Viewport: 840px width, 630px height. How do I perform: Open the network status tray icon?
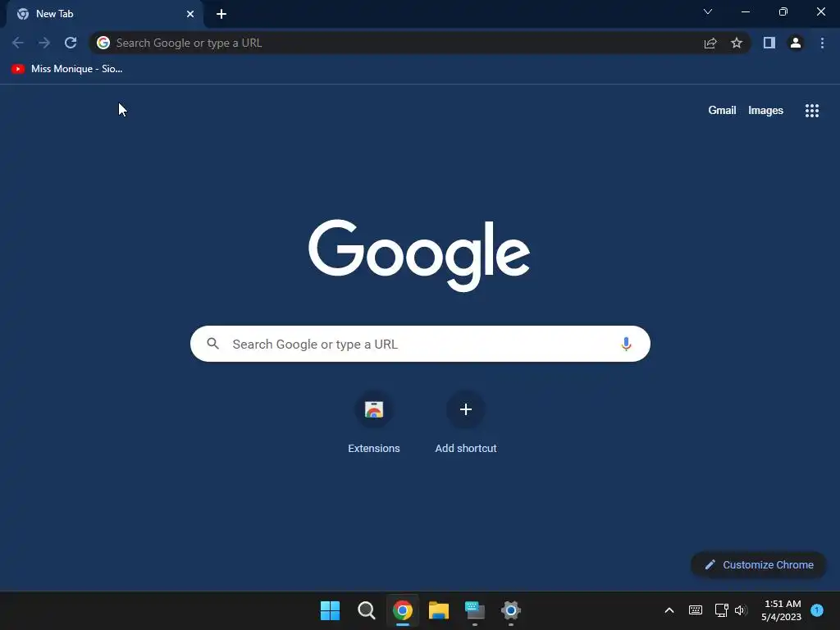[x=721, y=610]
